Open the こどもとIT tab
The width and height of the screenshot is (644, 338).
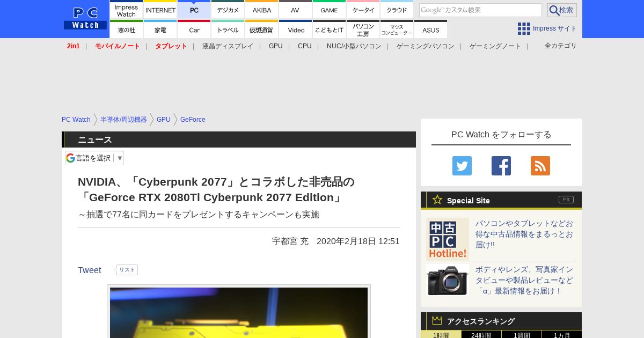tap(329, 30)
